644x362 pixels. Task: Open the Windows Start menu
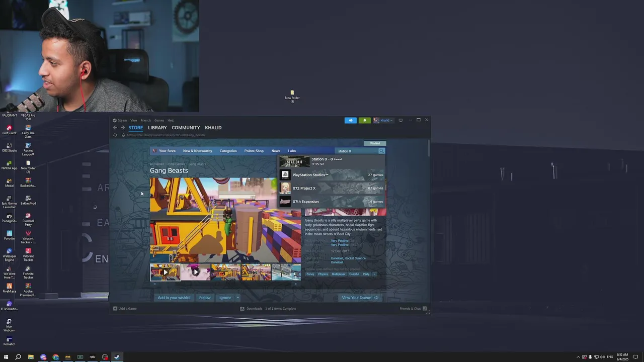(6, 357)
